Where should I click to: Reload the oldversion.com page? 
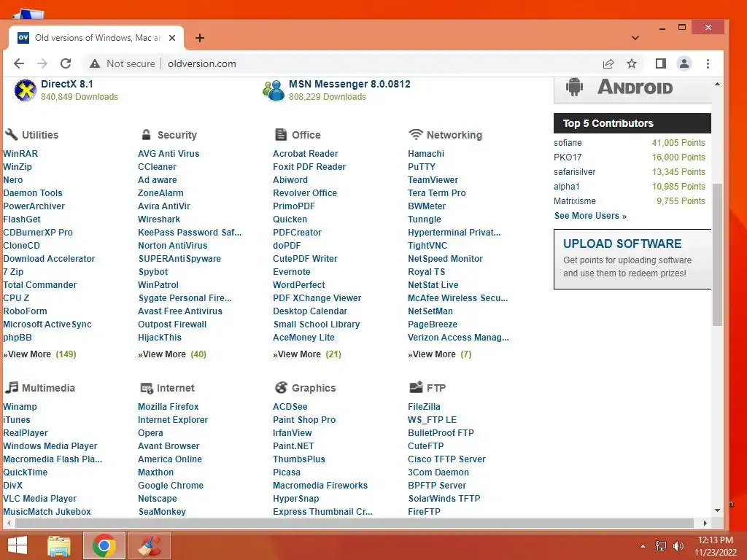(66, 63)
